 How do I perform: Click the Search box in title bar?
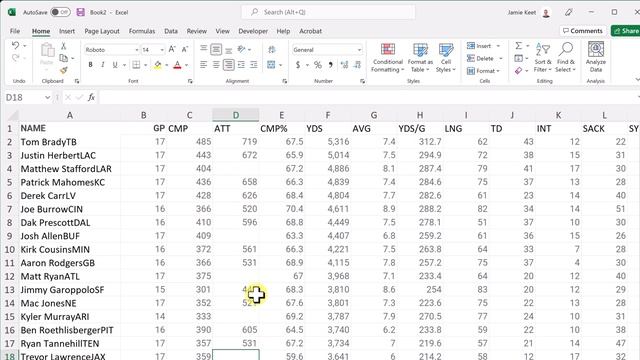coord(328,12)
